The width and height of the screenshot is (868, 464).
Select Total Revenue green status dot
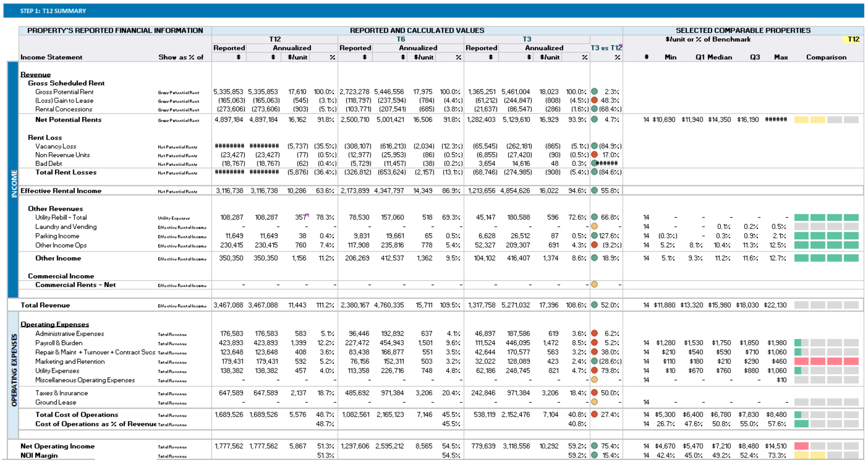coord(594,305)
